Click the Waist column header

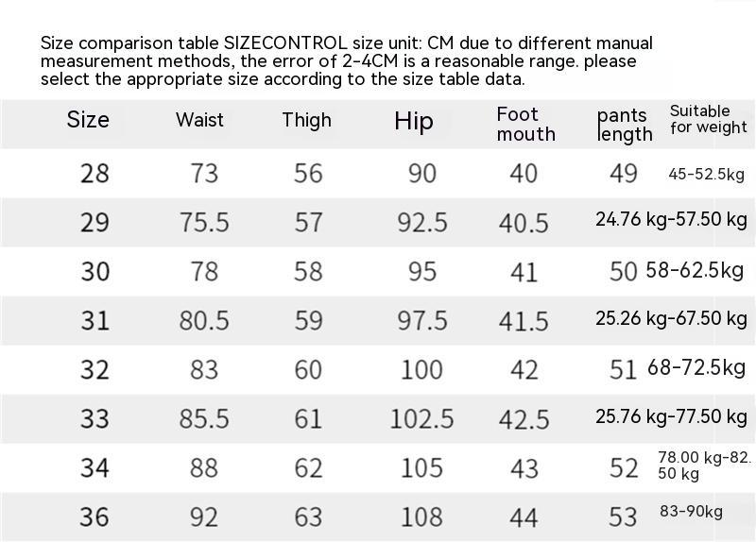(199, 120)
